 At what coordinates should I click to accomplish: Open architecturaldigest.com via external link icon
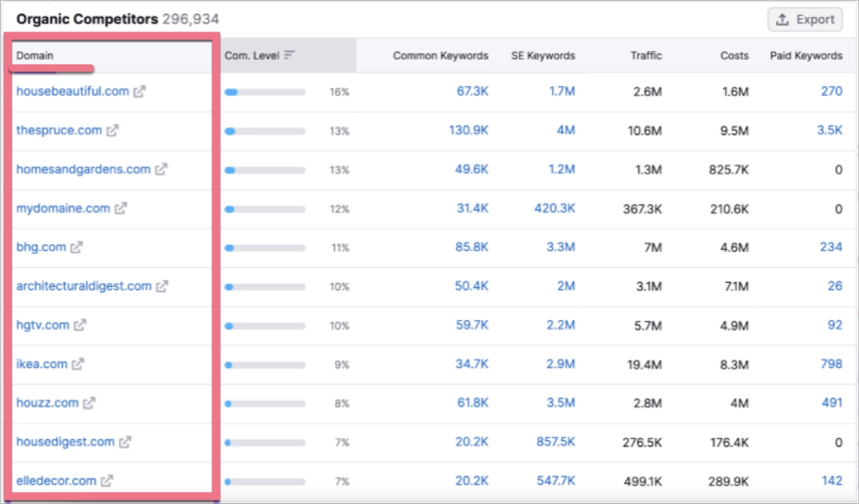pos(162,286)
